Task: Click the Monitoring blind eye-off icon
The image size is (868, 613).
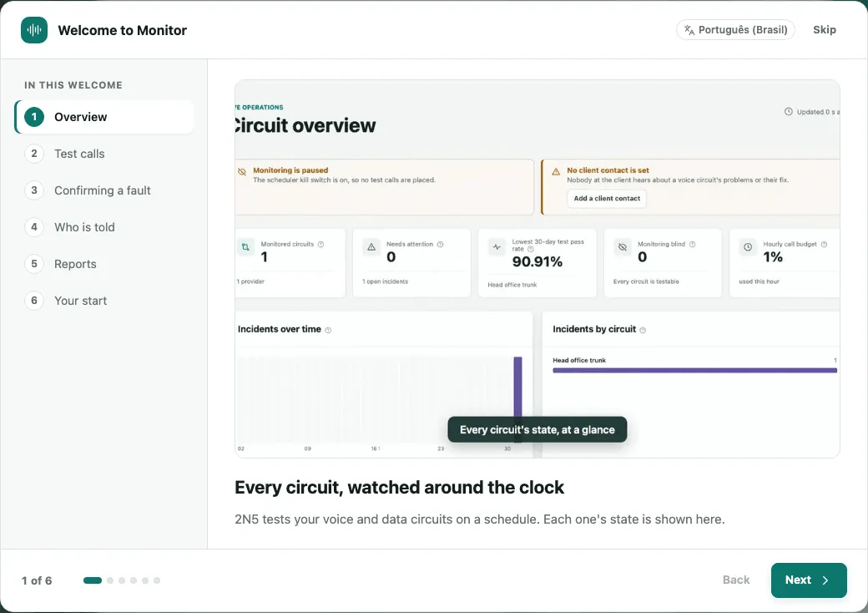Action: pos(623,247)
